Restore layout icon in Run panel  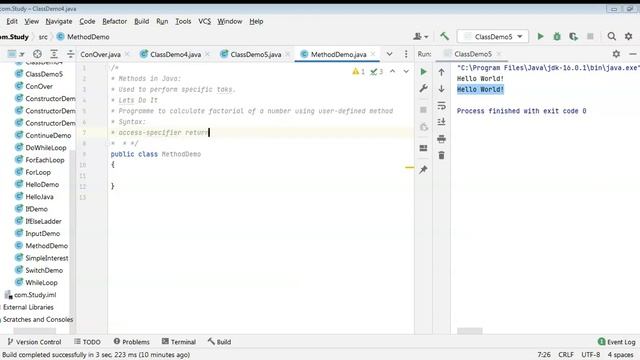(423, 148)
